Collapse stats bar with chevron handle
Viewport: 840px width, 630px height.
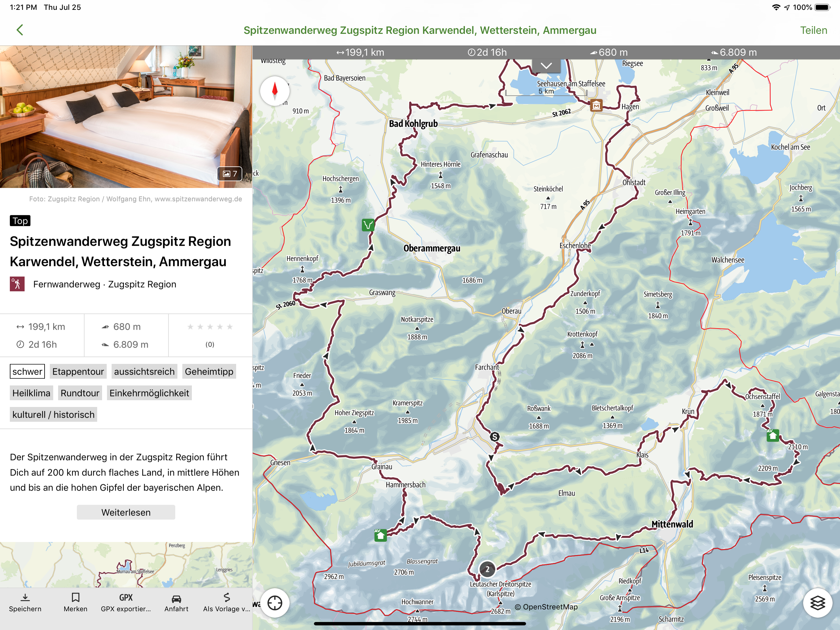pos(546,66)
